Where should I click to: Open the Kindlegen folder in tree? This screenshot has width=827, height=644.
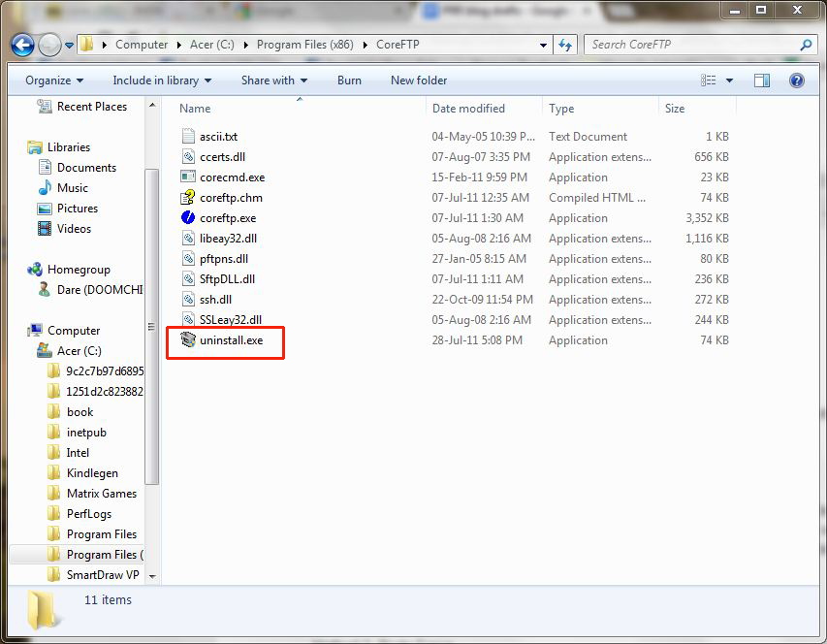pos(92,473)
